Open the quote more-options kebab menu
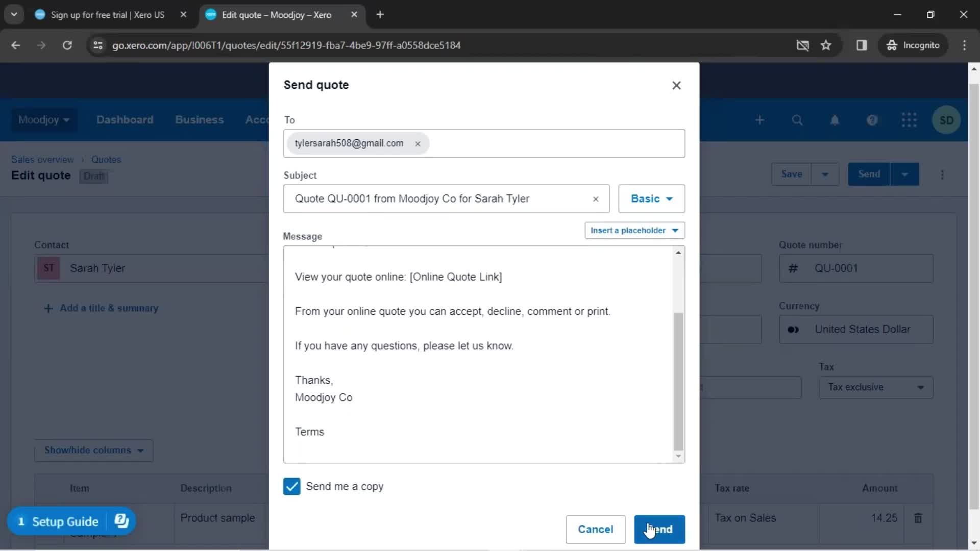Image resolution: width=980 pixels, height=551 pixels. point(942,174)
